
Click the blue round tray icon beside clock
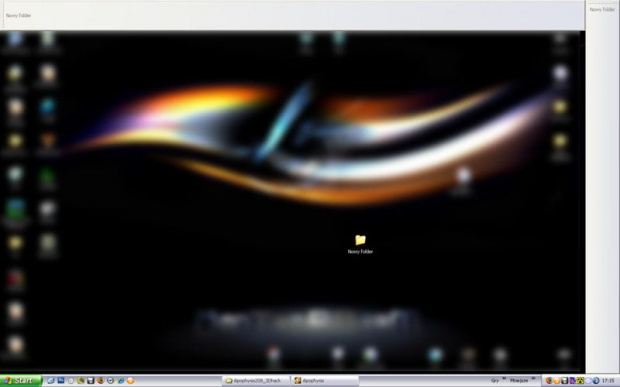click(596, 381)
